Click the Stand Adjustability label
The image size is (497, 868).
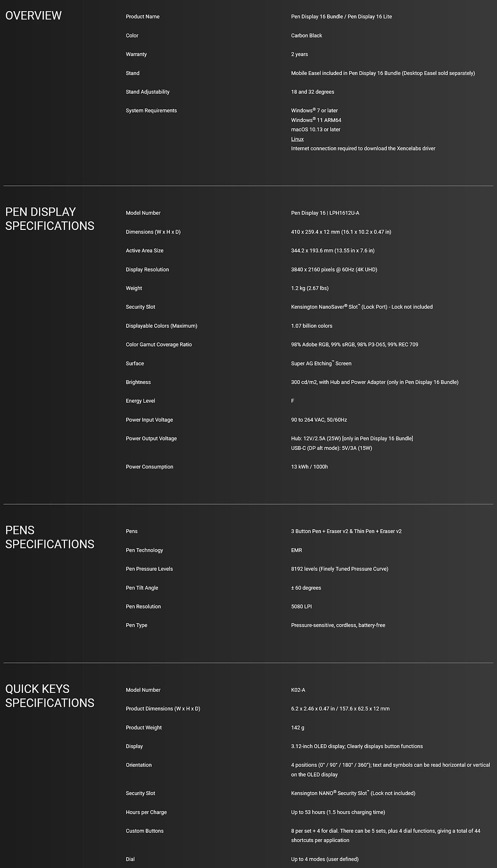point(148,92)
